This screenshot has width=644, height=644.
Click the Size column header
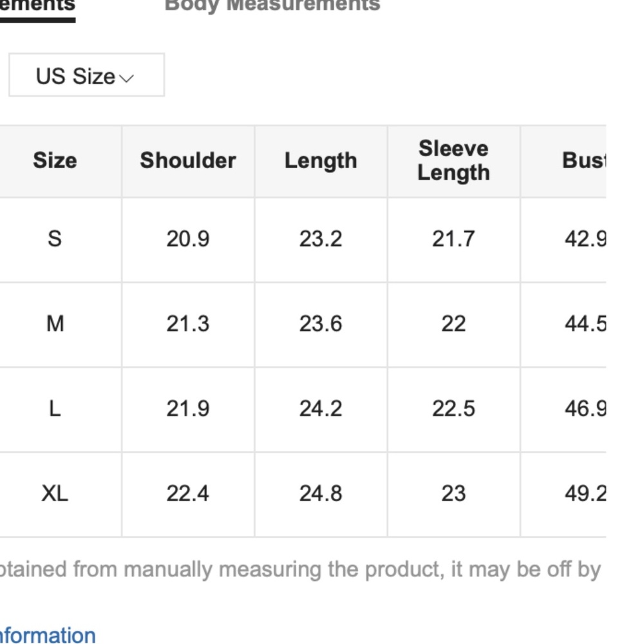point(55,160)
